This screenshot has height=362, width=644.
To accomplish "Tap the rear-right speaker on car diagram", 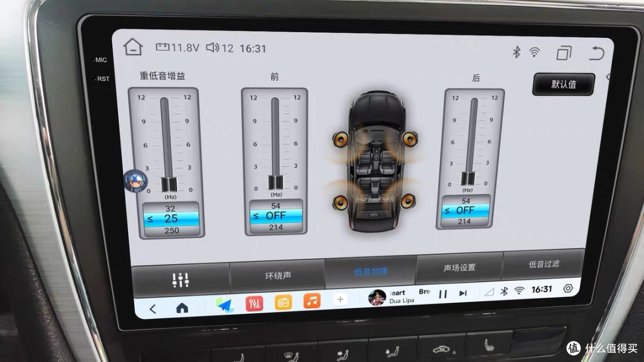I will [x=408, y=201].
